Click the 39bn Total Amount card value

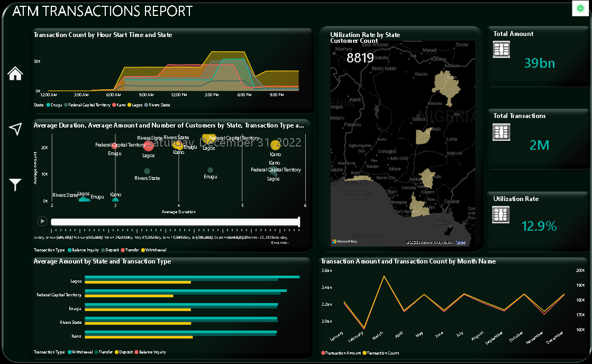539,63
